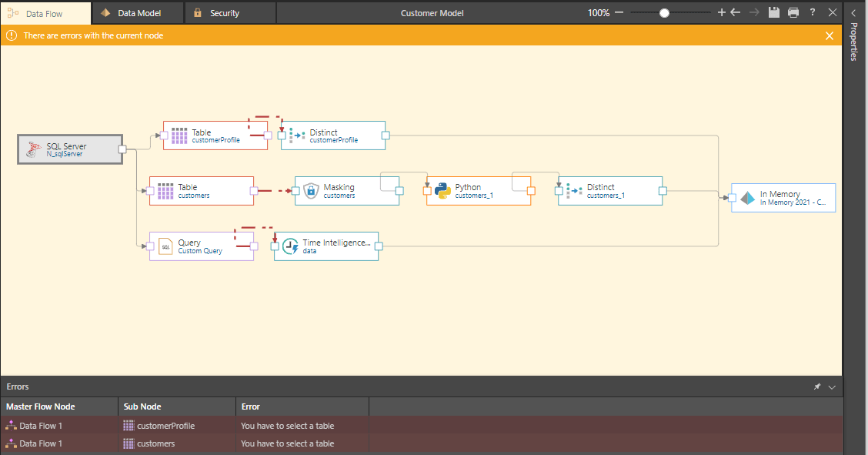
Task: Open help question mark icon
Action: 812,12
